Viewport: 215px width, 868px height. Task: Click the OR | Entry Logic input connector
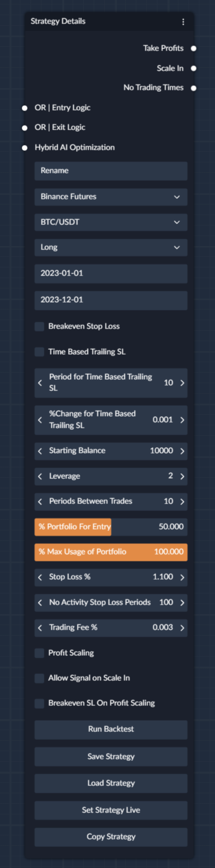pos(25,108)
